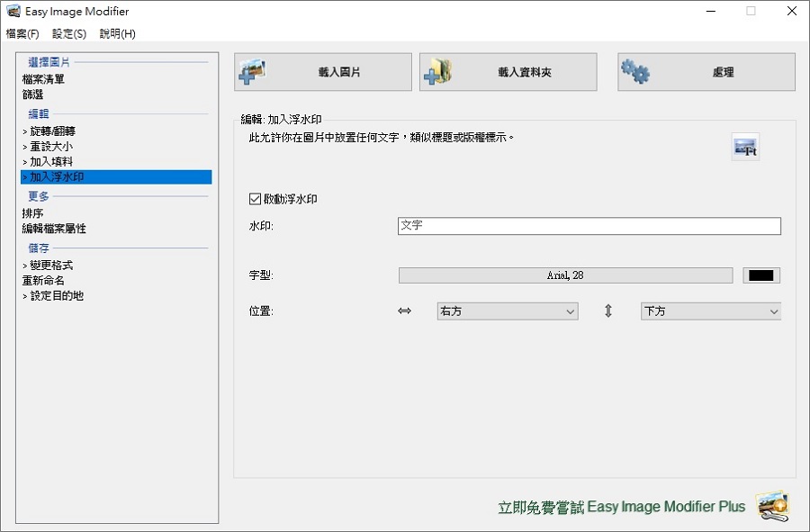Open the 說明(H) menu
The width and height of the screenshot is (810, 532).
pyautogui.click(x=117, y=33)
